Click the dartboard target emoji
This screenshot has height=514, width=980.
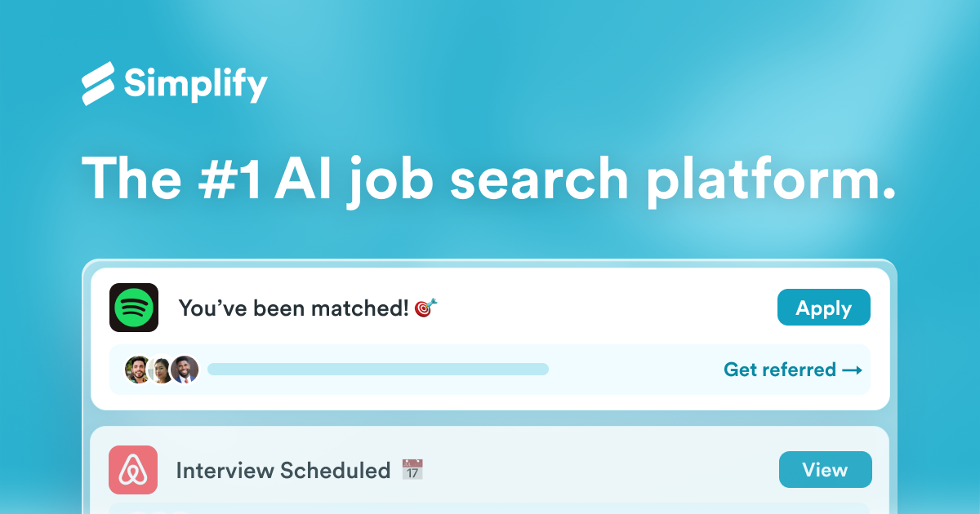pyautogui.click(x=425, y=308)
